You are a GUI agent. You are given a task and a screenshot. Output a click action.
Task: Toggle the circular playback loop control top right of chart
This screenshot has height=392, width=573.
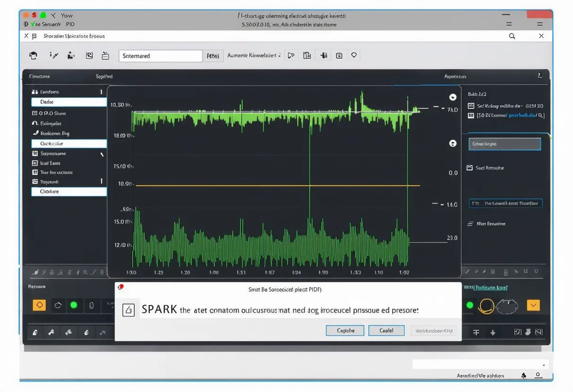click(x=452, y=97)
